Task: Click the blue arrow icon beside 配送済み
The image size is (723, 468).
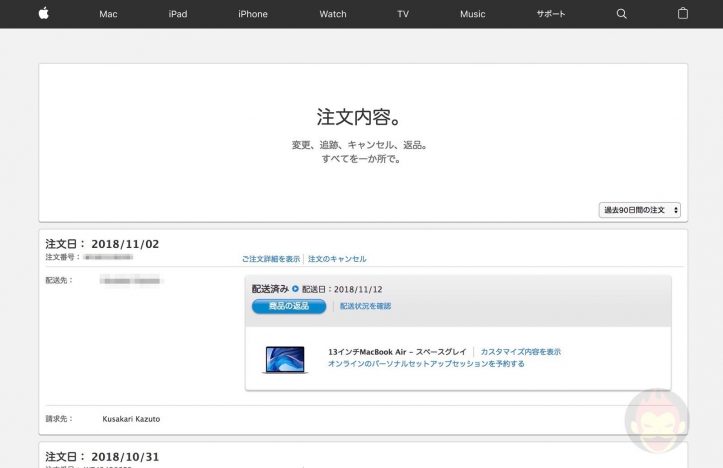Action: pos(295,289)
